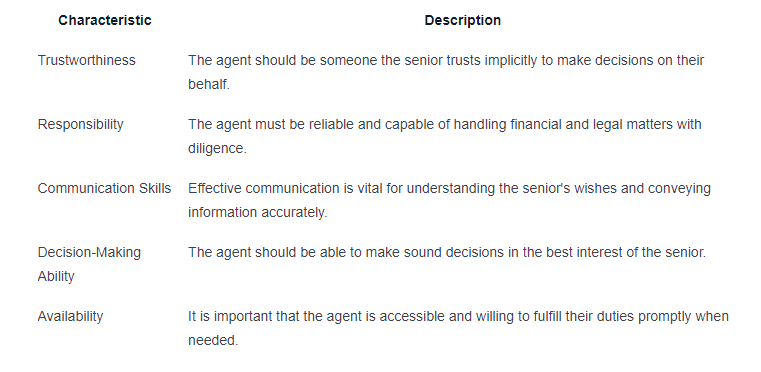Select the Availability row label
Screen dimensions: 761x372
click(x=70, y=317)
